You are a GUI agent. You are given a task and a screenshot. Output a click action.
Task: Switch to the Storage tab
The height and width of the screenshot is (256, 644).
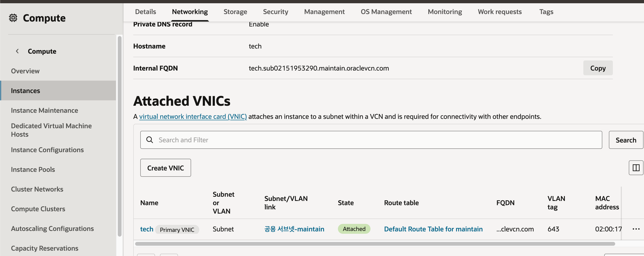coord(235,12)
